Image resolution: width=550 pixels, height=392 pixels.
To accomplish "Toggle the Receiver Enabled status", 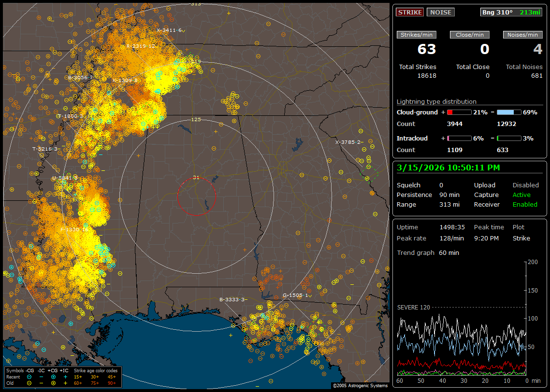I will tap(524, 204).
